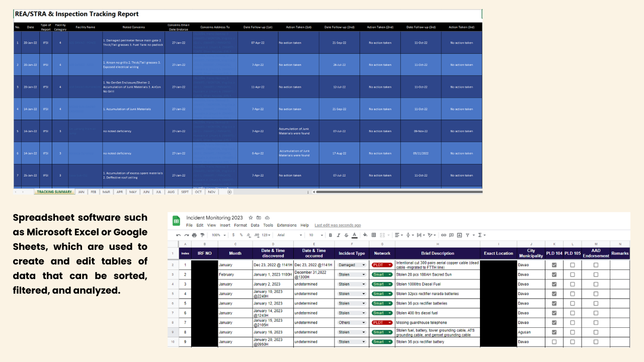
Task: Toggle Bold formatting in Sheets toolbar
Action: pyautogui.click(x=331, y=235)
